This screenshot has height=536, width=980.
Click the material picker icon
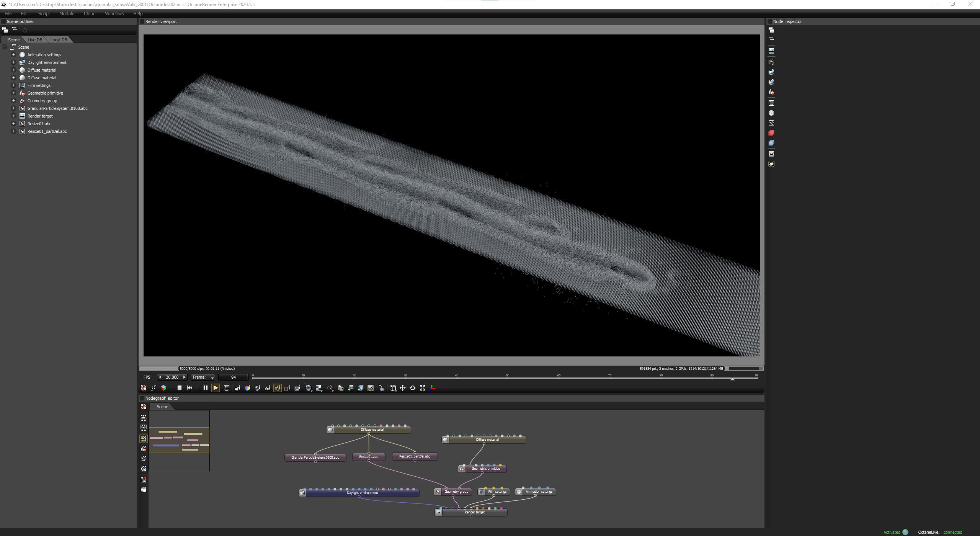click(x=257, y=388)
